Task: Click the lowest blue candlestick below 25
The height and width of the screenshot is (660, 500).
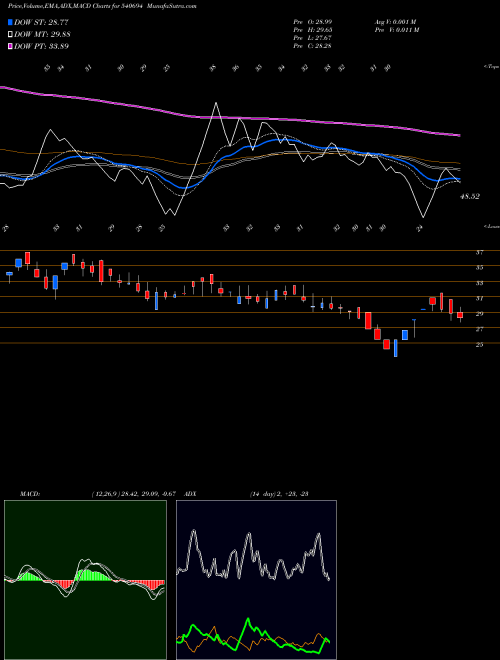Action: tap(396, 348)
